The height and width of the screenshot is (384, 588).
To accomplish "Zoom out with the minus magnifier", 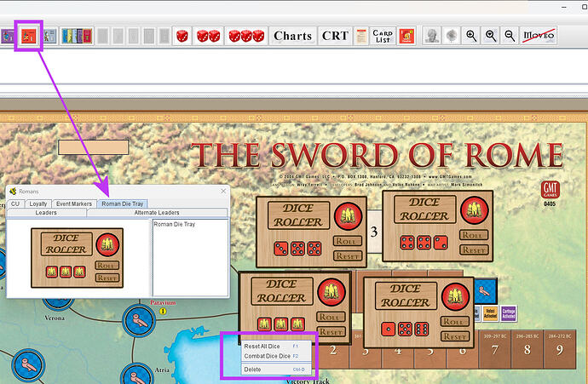I will point(510,36).
